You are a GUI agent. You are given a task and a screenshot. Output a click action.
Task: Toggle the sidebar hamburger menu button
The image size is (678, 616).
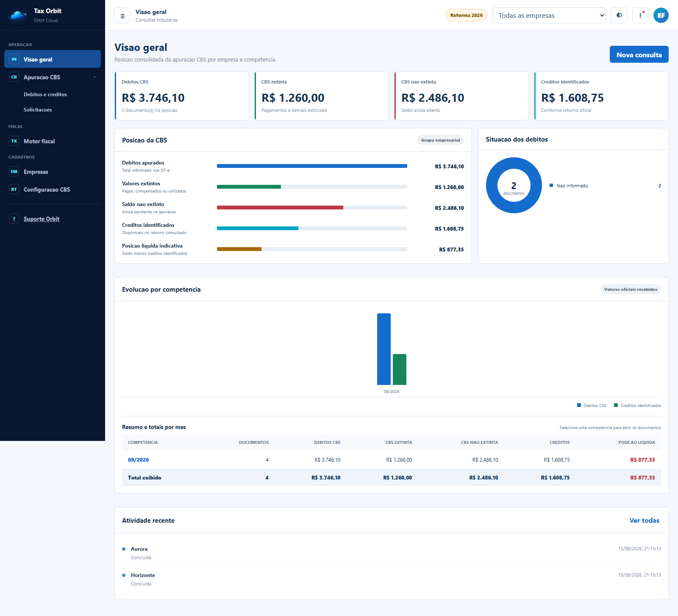[122, 16]
